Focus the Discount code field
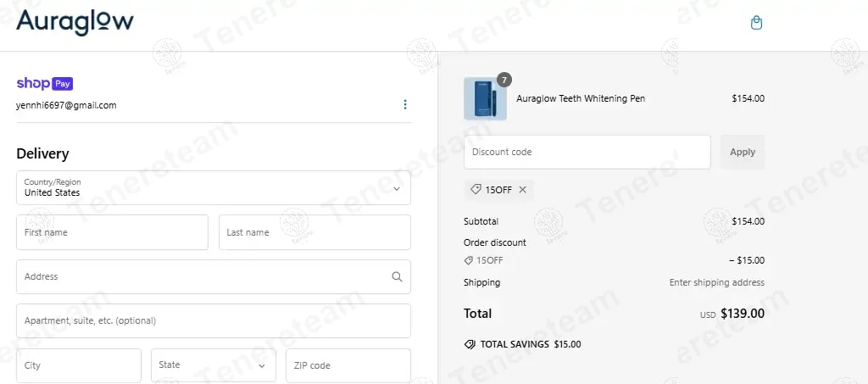Image resolution: width=868 pixels, height=384 pixels. (x=587, y=153)
